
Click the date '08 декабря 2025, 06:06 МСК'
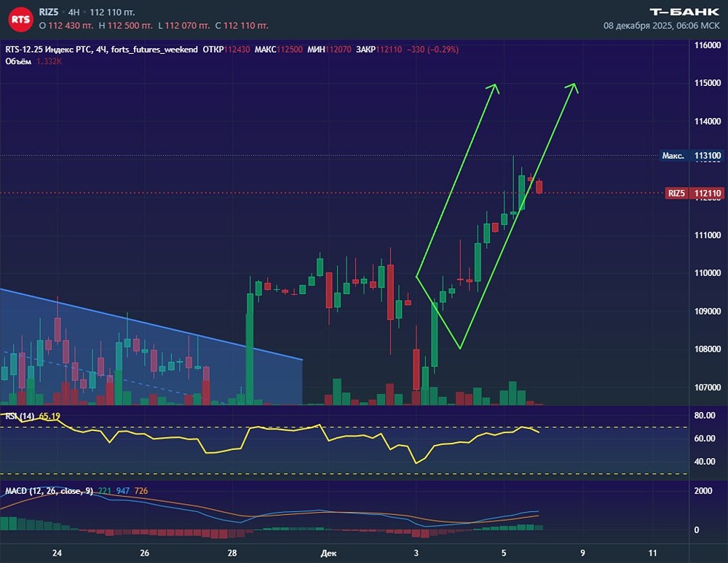tap(661, 25)
